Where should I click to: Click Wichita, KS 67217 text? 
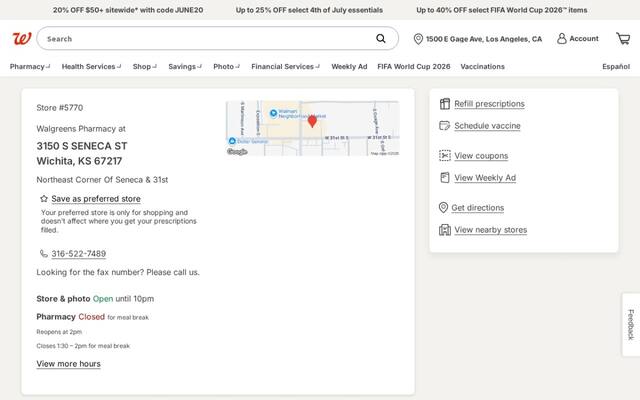point(79,161)
